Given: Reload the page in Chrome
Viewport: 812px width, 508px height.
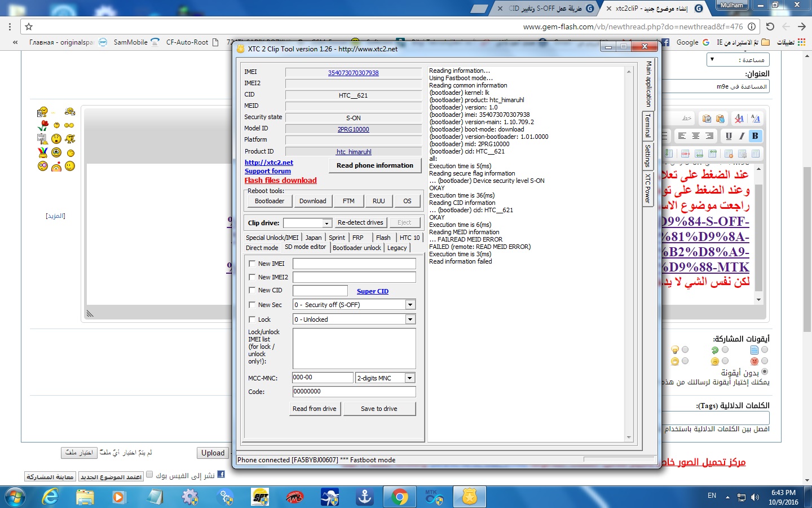Looking at the screenshot, I should pos(770,27).
